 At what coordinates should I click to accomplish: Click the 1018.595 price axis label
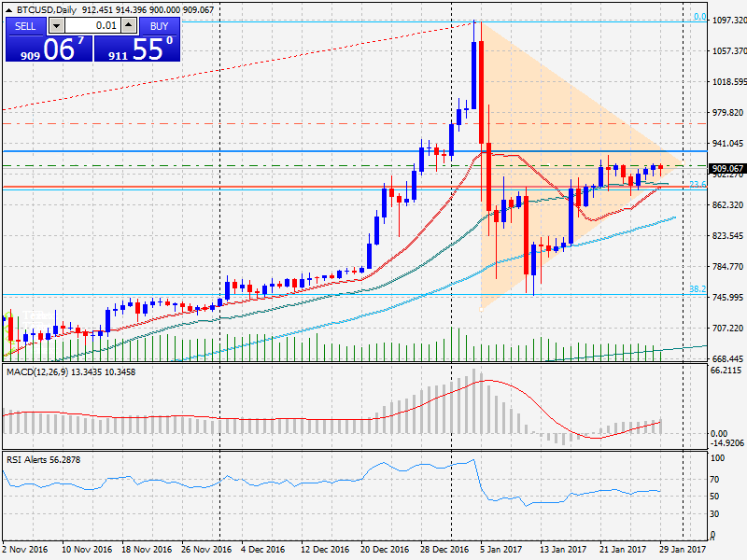(x=729, y=82)
